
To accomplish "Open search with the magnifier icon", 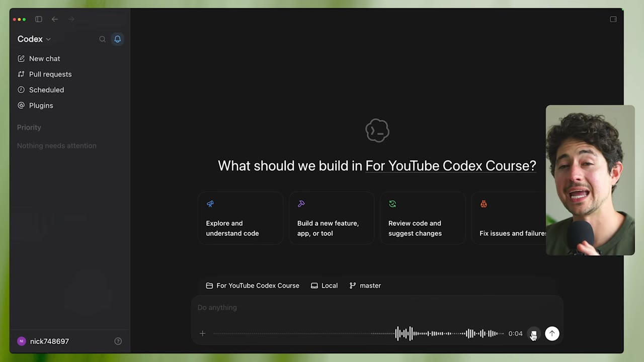I will (102, 39).
